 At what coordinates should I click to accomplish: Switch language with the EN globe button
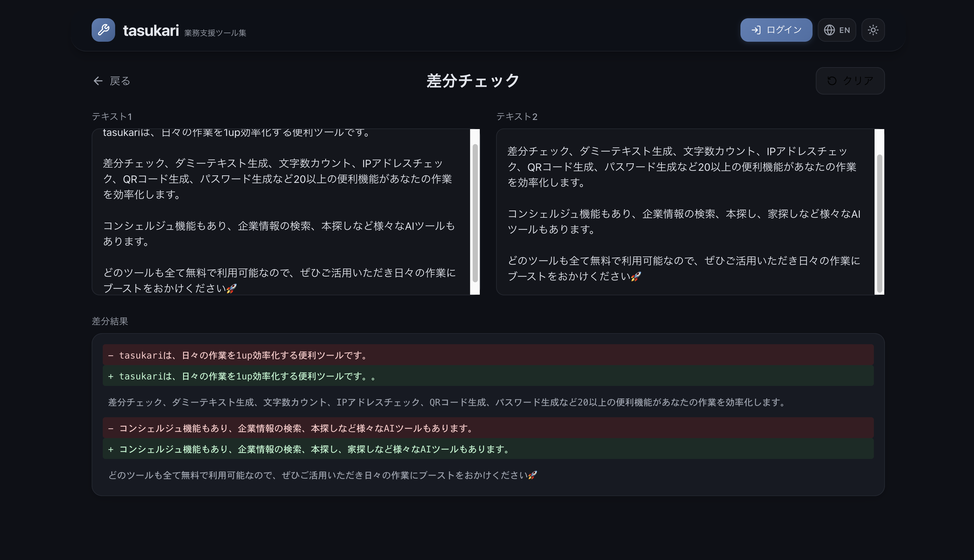(x=837, y=30)
